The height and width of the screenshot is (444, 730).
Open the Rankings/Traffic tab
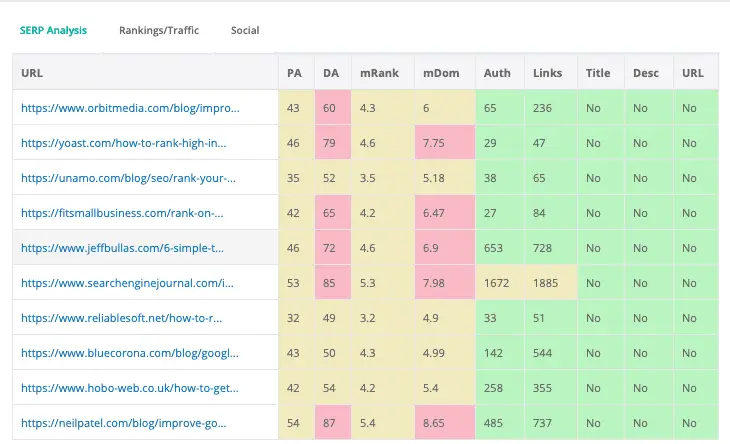pos(159,30)
